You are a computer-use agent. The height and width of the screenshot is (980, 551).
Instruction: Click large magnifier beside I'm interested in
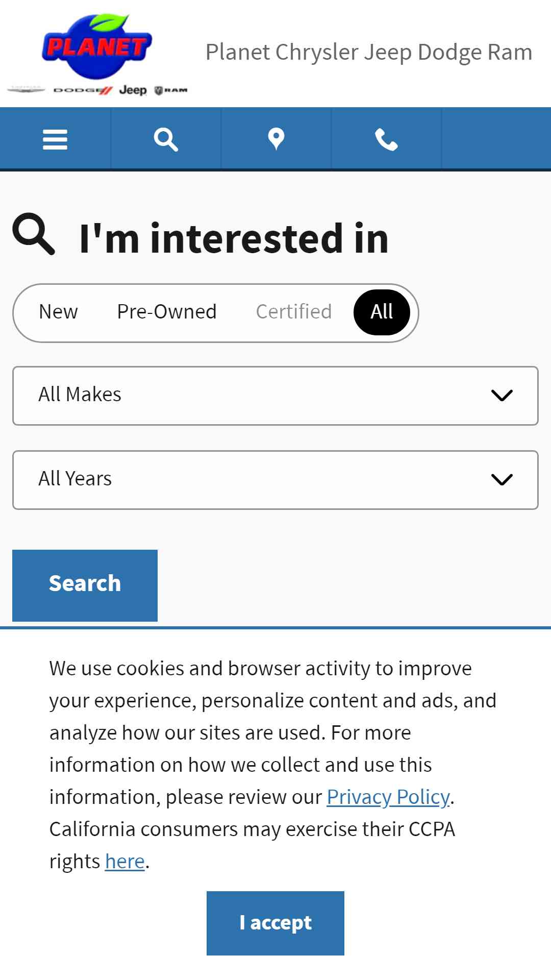click(x=34, y=234)
